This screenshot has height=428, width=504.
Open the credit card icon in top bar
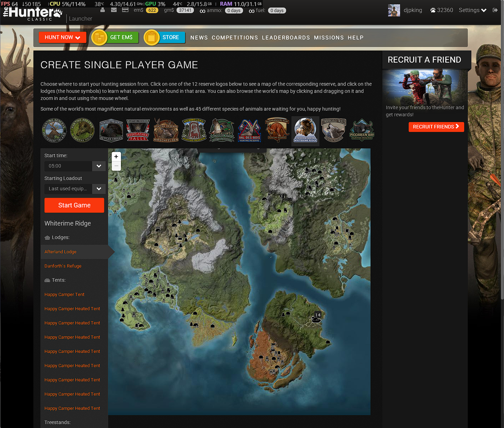[x=125, y=10]
